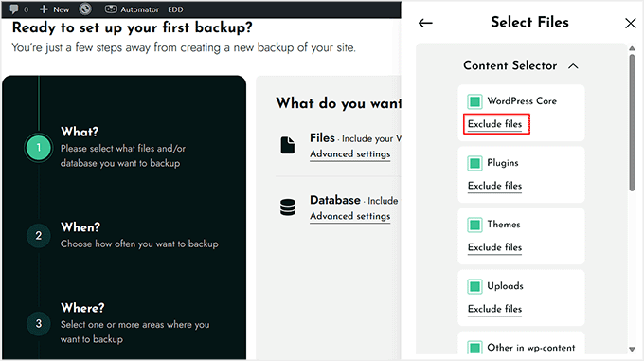Select step 3 Where? circle
The width and height of the screenshot is (644, 361).
pyautogui.click(x=39, y=324)
